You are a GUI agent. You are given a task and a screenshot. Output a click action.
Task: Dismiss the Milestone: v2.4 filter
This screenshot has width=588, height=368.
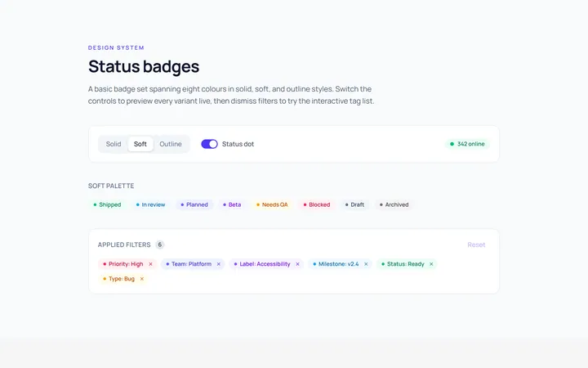[366, 264]
